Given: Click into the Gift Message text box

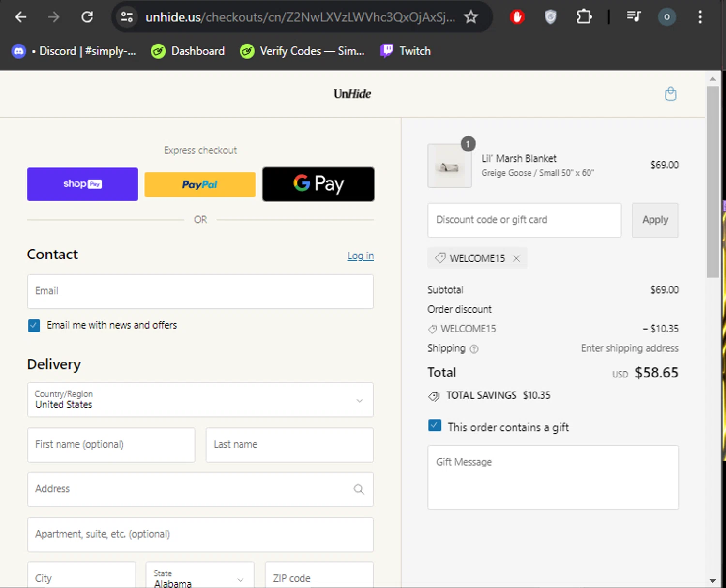Looking at the screenshot, I should pos(553,477).
